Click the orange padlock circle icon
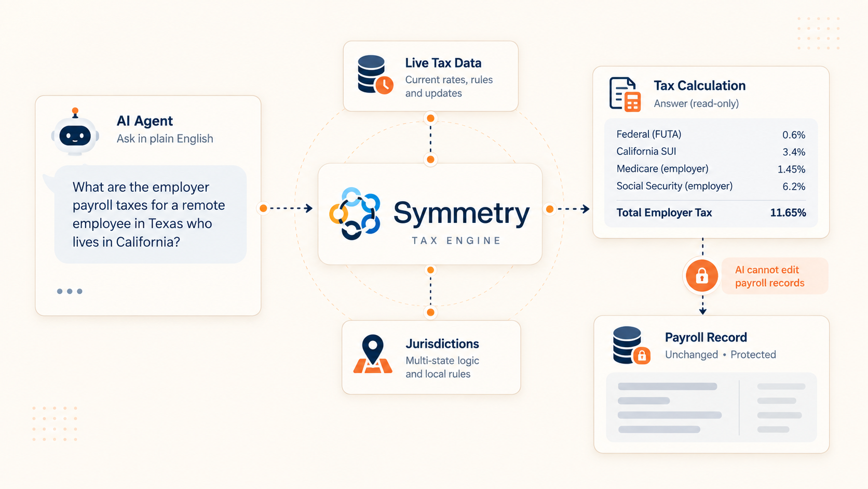 (702, 275)
